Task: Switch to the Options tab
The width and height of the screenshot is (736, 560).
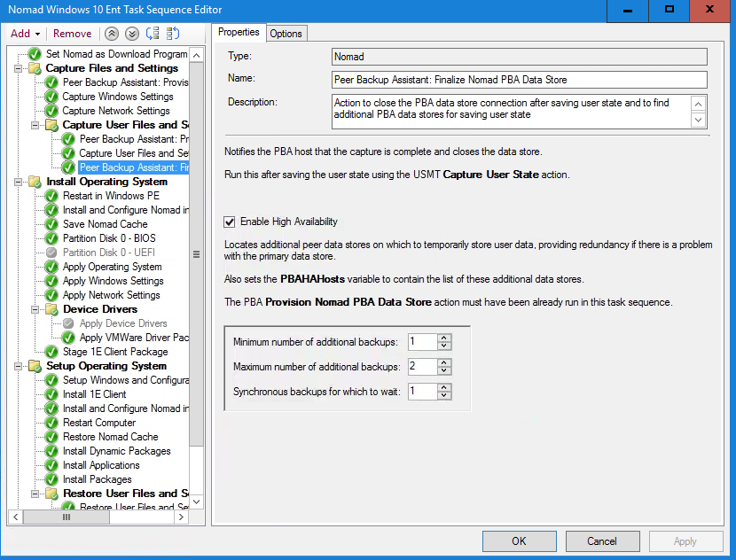Action: click(286, 34)
